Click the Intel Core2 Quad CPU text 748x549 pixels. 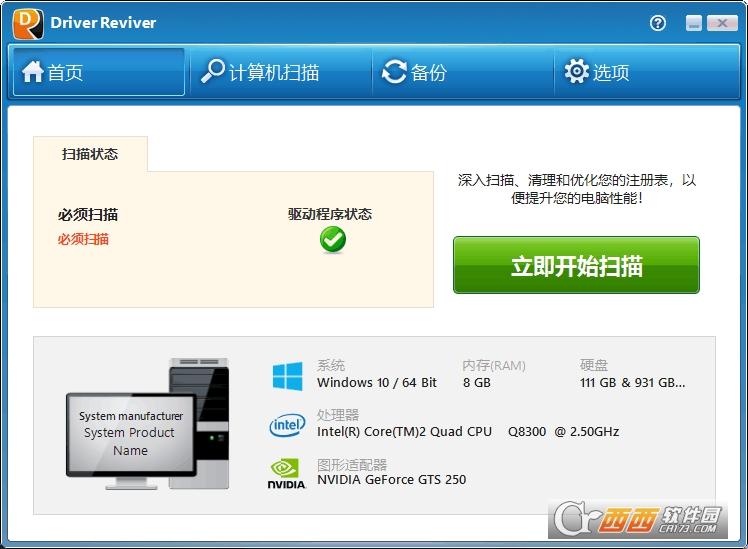pyautogui.click(x=468, y=432)
